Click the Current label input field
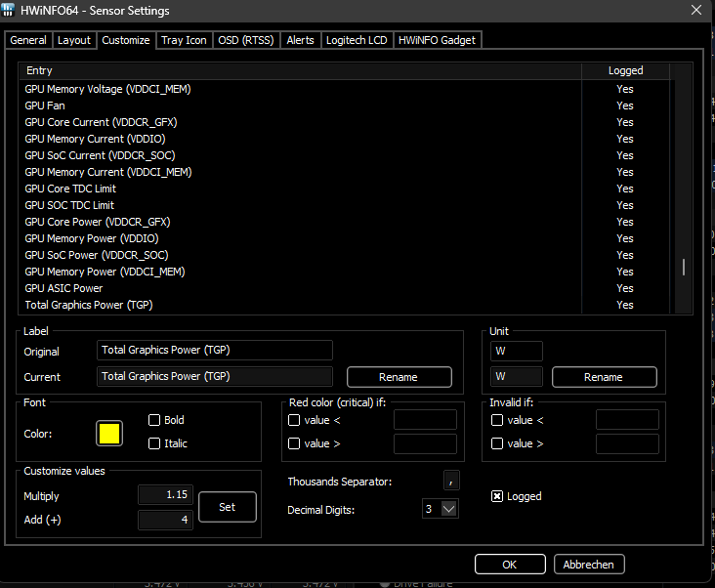This screenshot has width=715, height=588. point(214,376)
